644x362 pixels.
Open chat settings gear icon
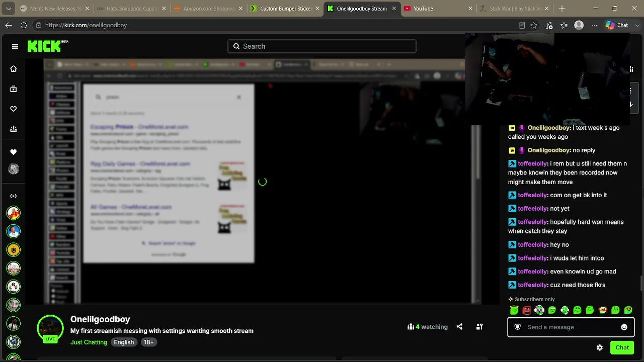pos(600,347)
